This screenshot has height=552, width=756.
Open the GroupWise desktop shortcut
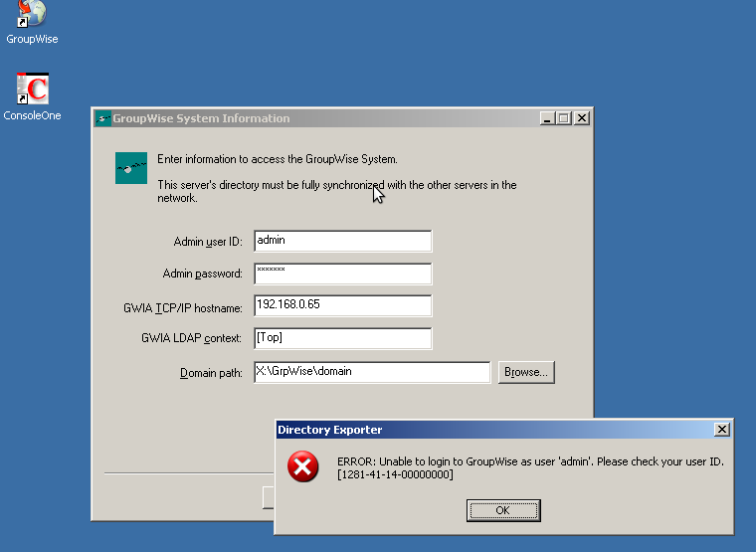[x=32, y=22]
